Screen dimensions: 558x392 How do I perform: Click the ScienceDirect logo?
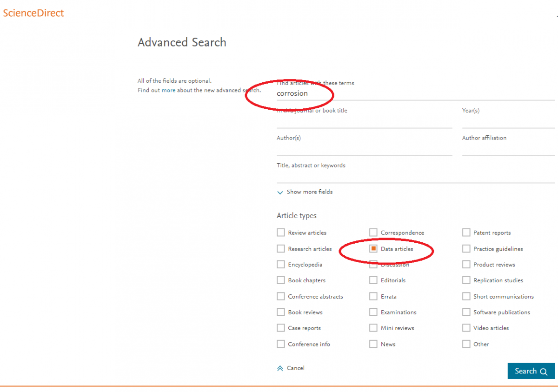point(33,13)
